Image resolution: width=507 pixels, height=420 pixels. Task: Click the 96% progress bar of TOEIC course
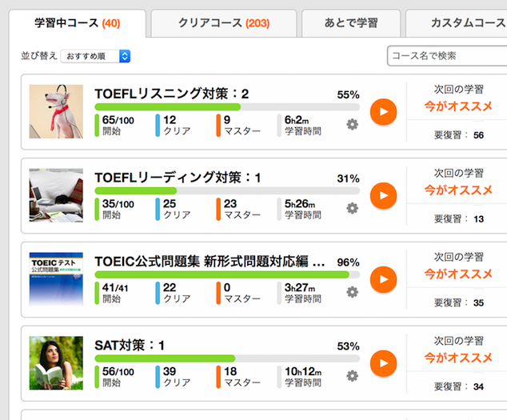coord(227,274)
